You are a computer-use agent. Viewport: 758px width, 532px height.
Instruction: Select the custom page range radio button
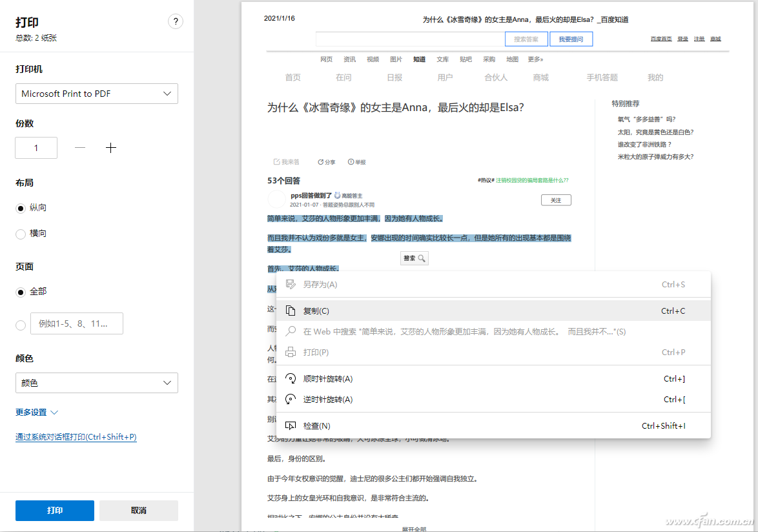coord(20,325)
